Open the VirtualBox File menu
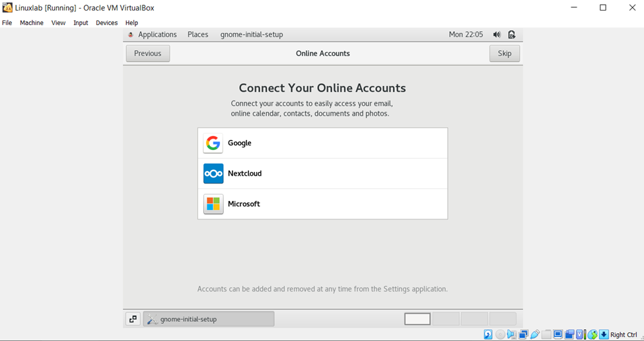Viewport: 644px width, 341px height. point(7,23)
